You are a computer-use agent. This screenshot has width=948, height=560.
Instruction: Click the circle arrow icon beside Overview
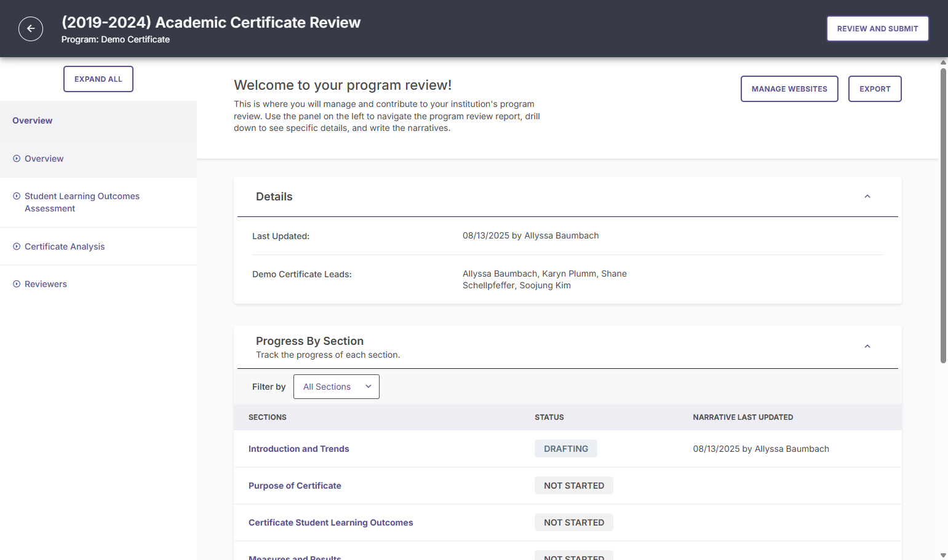[17, 159]
